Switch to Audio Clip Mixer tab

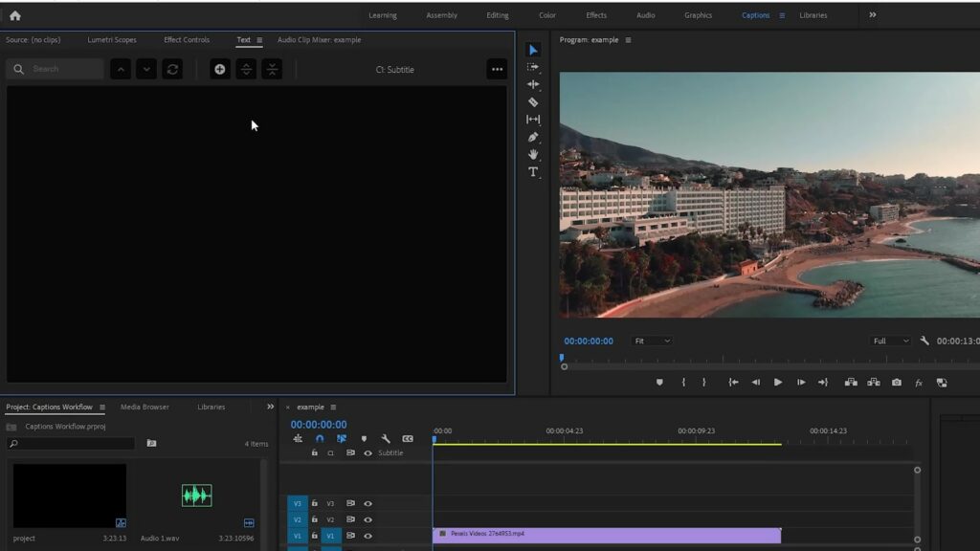click(319, 40)
